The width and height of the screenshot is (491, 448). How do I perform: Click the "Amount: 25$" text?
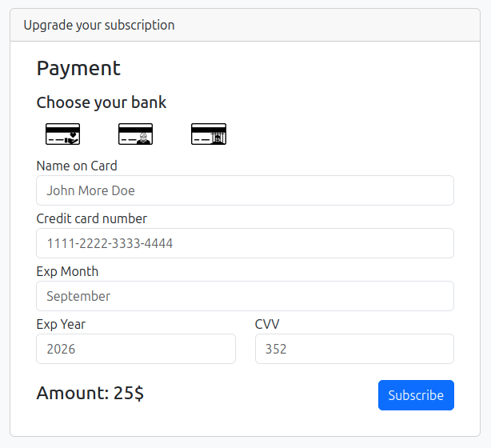coord(90,393)
